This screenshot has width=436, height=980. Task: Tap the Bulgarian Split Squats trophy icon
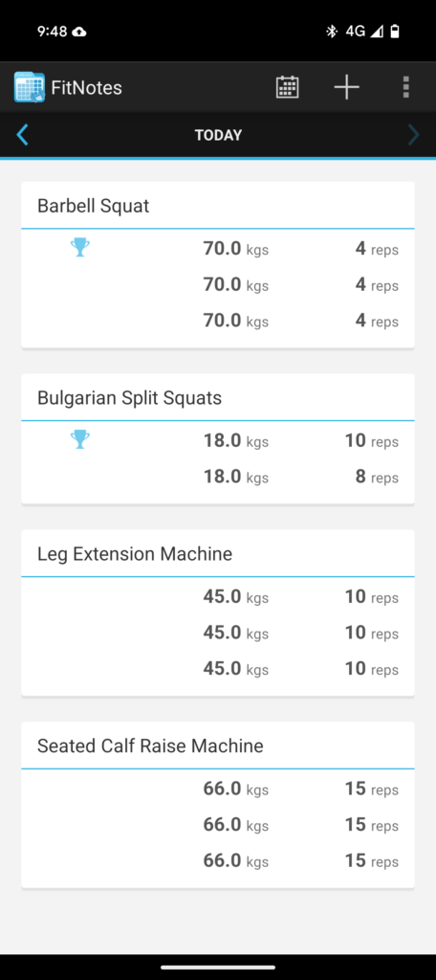click(80, 439)
